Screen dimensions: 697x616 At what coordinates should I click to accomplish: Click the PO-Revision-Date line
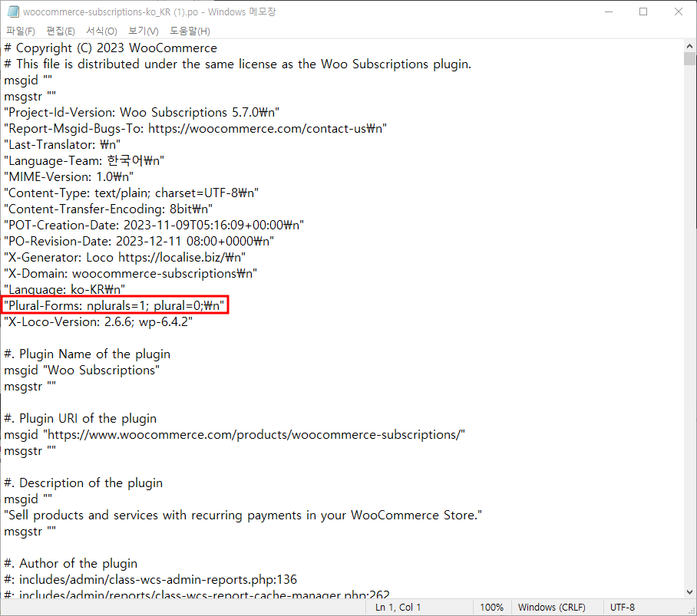pos(139,241)
